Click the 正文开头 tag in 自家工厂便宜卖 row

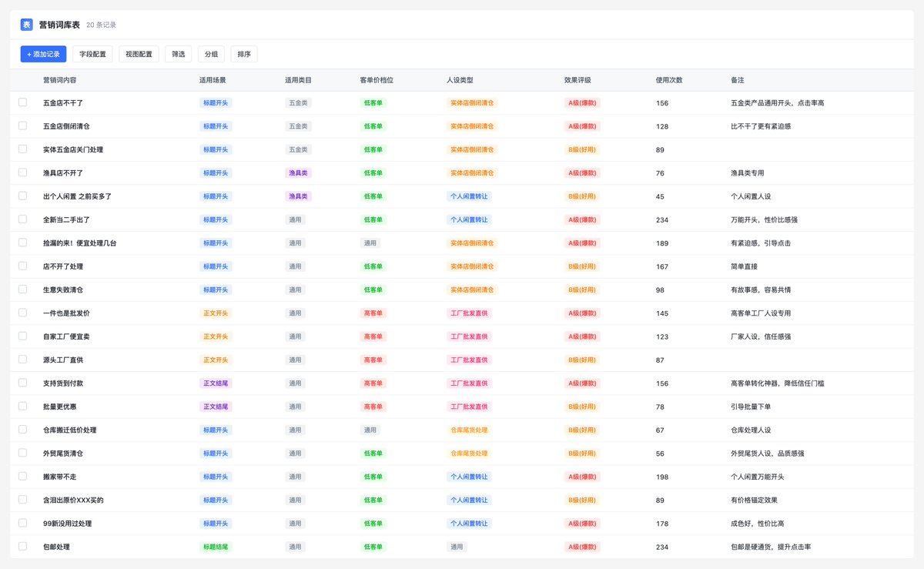(216, 336)
